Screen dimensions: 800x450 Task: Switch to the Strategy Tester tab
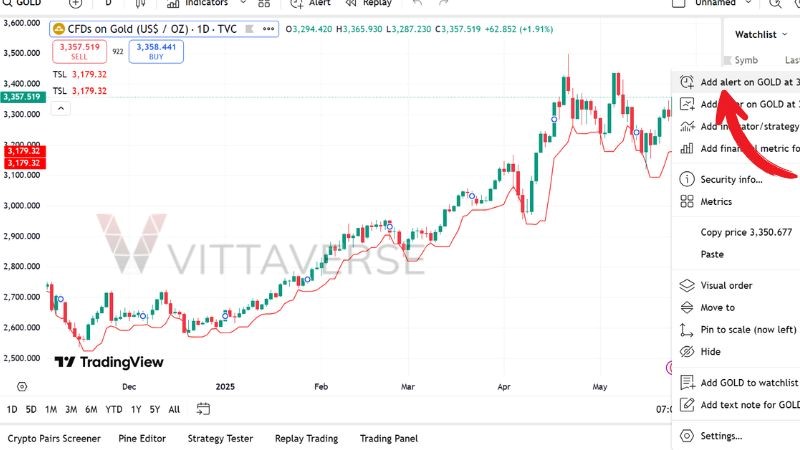click(220, 438)
